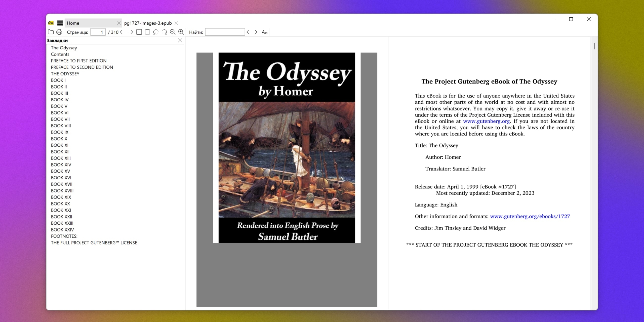Click the vertical scrollbar thumb
Viewport: 644px width, 322px height.
[594, 46]
